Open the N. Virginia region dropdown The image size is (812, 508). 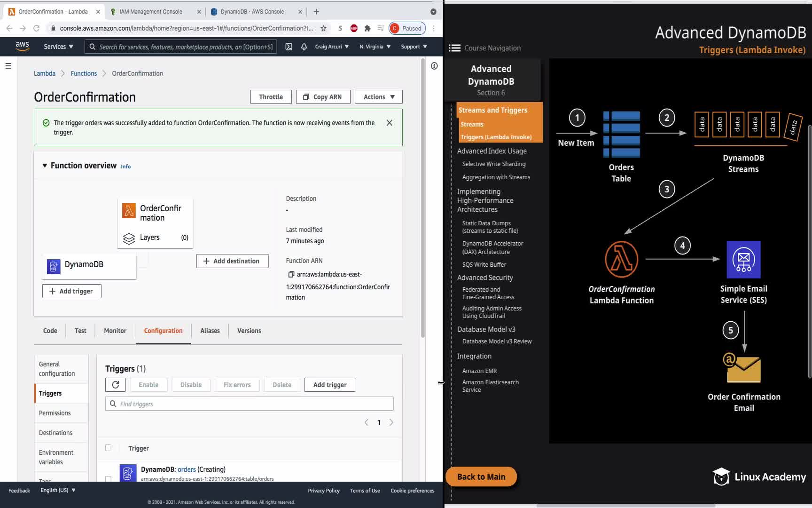click(x=375, y=47)
